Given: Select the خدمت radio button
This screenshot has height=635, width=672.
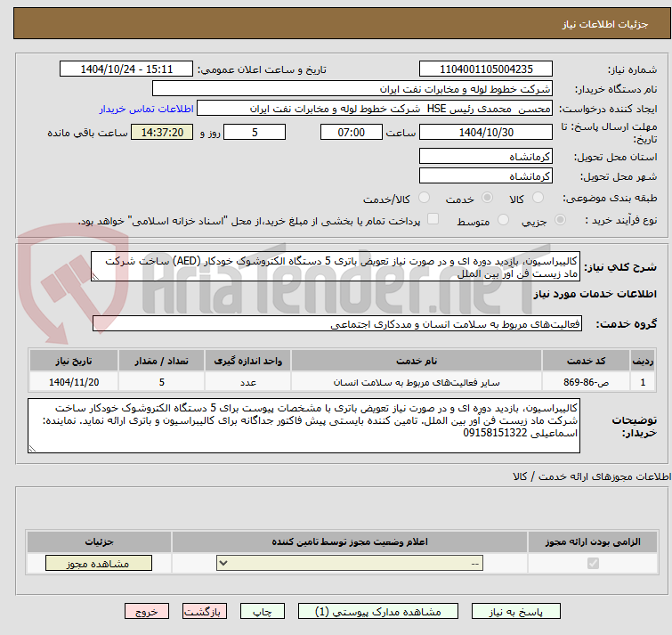Looking at the screenshot, I should tap(487, 198).
